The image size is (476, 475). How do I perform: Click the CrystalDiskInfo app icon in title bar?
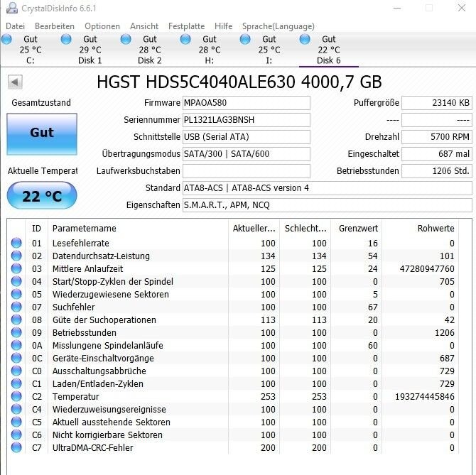point(12,8)
